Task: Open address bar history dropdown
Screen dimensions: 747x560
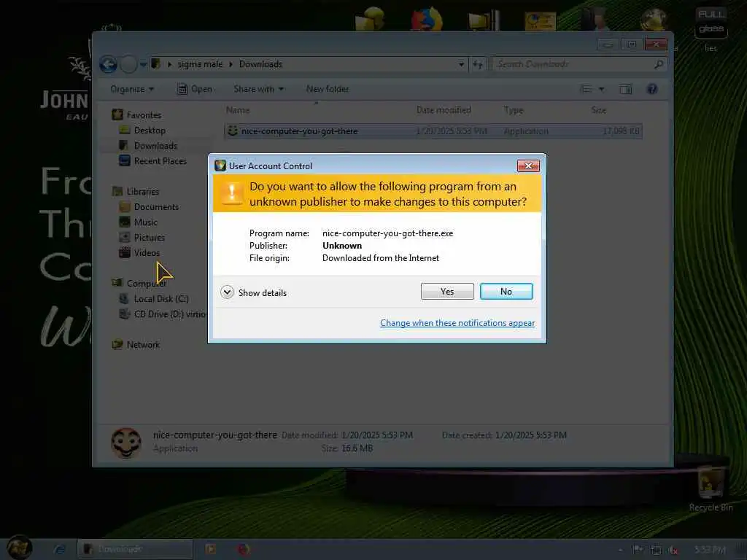Action: (x=461, y=64)
